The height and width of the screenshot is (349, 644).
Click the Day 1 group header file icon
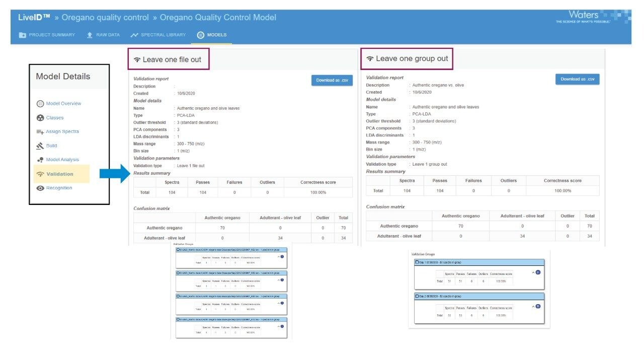coord(417,262)
